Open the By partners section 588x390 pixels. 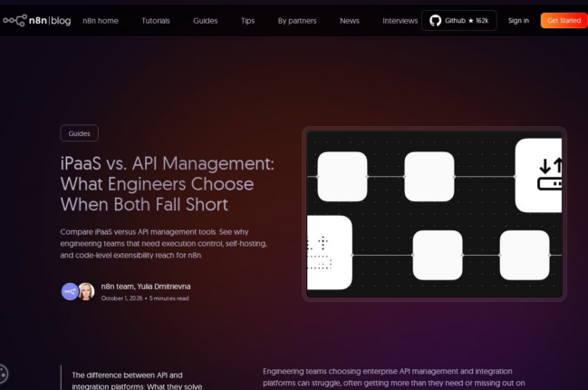click(x=297, y=21)
